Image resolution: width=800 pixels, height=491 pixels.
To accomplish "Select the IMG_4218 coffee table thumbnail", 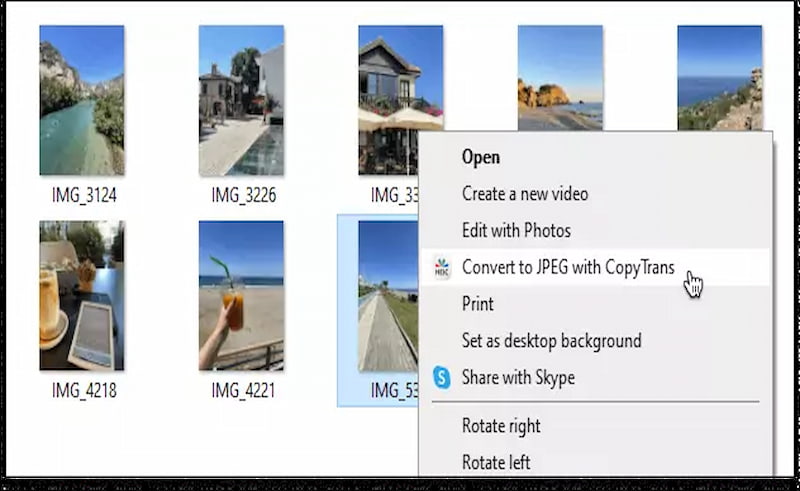I will tap(82, 296).
